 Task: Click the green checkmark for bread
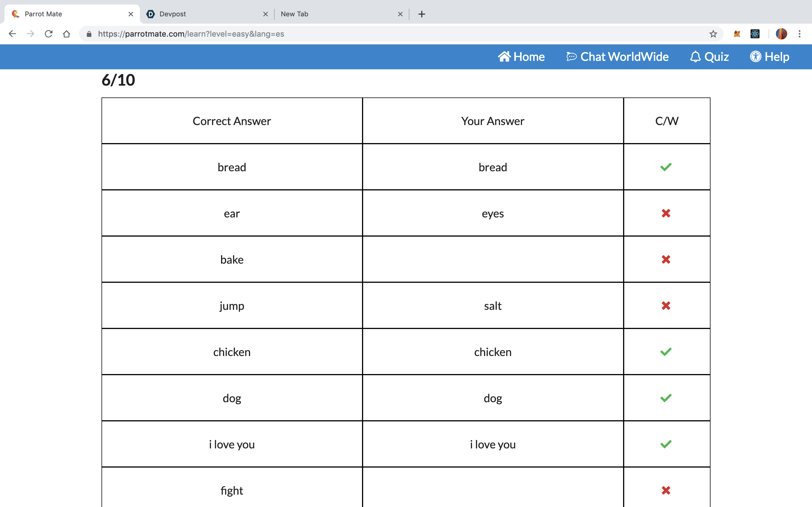click(666, 167)
